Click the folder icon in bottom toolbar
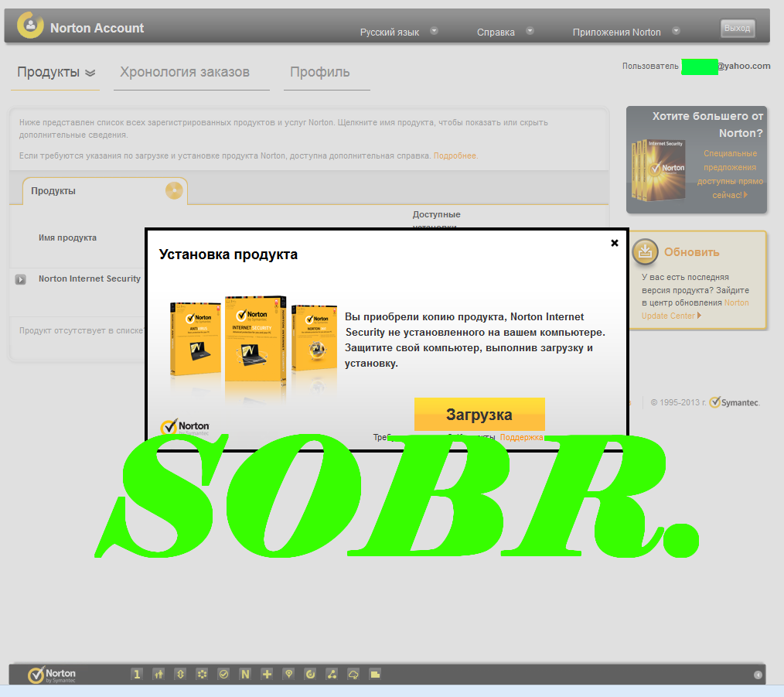The width and height of the screenshot is (784, 697). pyautogui.click(x=375, y=674)
